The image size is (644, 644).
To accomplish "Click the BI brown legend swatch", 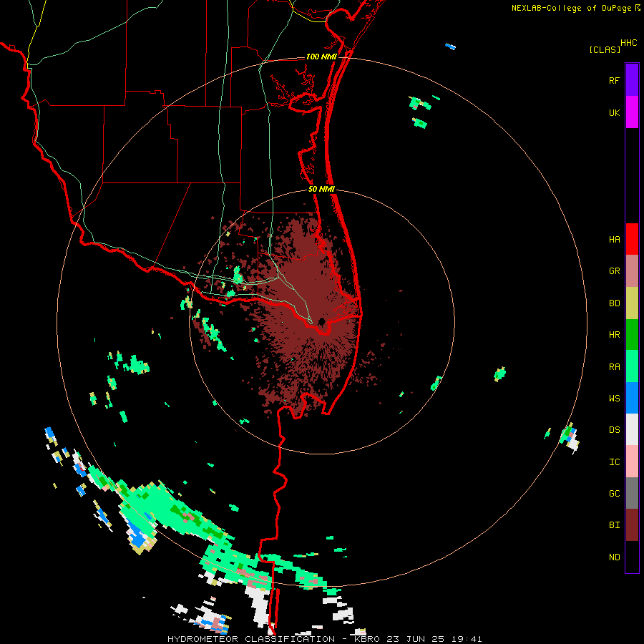I will [632, 525].
